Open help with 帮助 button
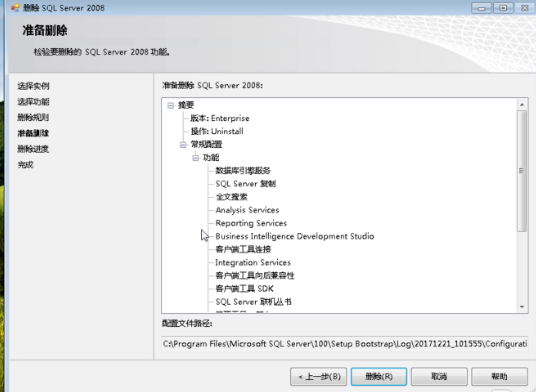The image size is (536, 392). 499,377
